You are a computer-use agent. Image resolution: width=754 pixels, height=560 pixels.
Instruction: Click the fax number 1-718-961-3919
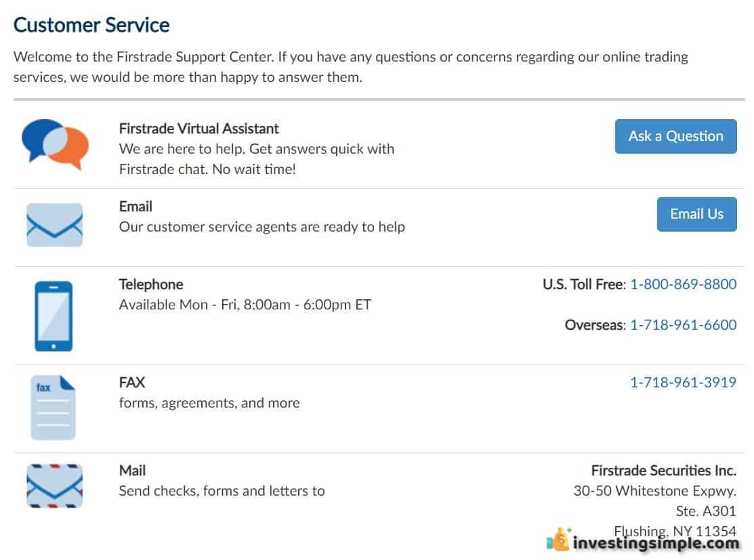(x=684, y=383)
